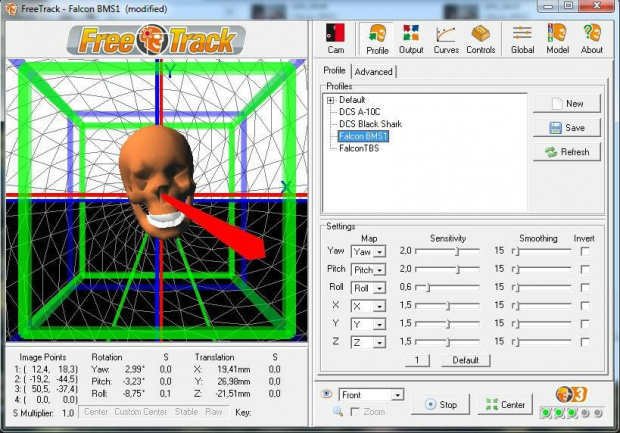620x433 pixels.
Task: Switch to the Advanced tab
Action: coord(373,71)
